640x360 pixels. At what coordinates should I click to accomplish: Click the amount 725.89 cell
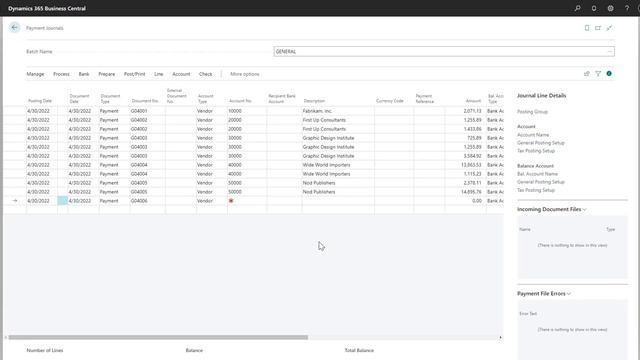(466, 138)
